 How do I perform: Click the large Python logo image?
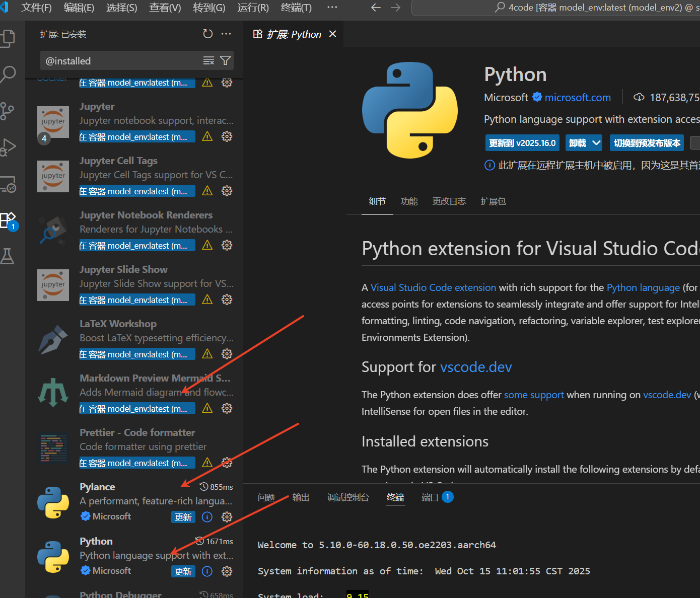[x=410, y=110]
